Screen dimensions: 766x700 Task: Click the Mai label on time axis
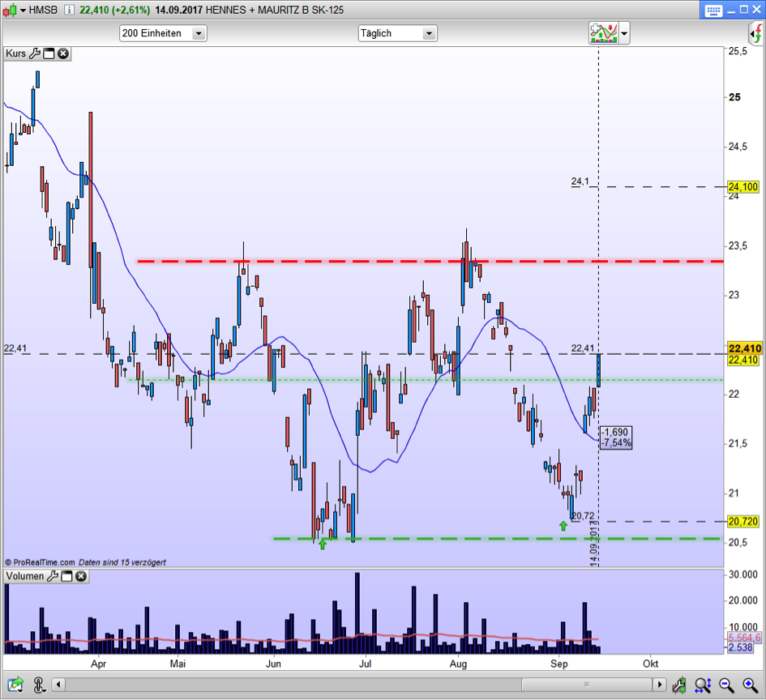tap(178, 664)
